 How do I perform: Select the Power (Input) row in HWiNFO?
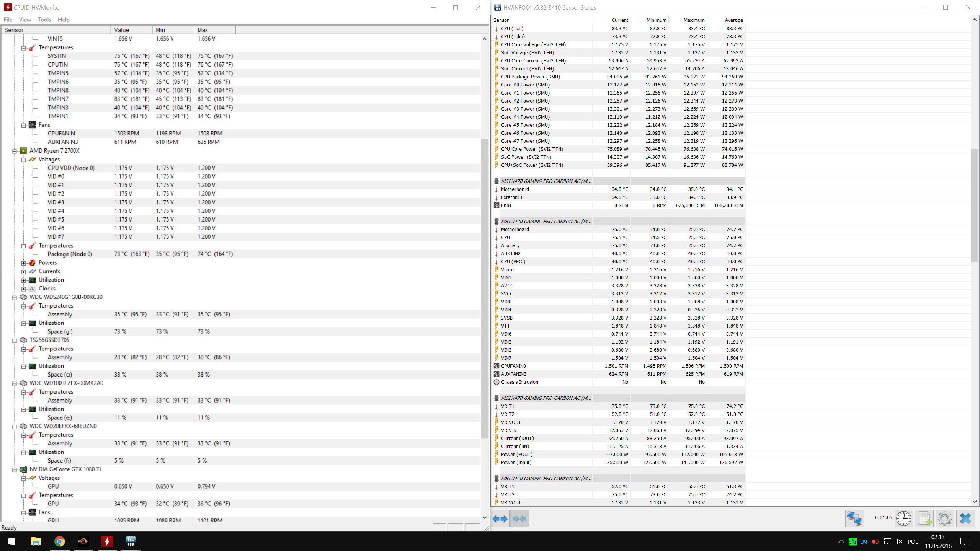click(619, 463)
